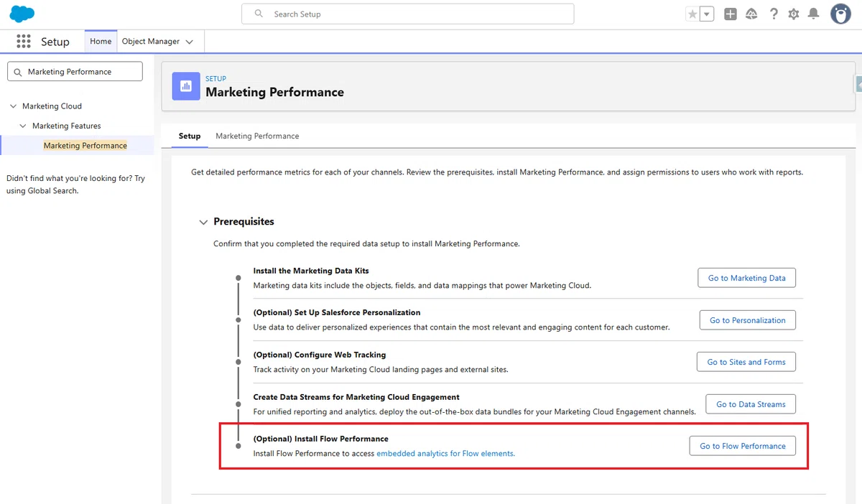
Task: Click the Quick Find box containing Marketing Performance
Action: click(75, 72)
